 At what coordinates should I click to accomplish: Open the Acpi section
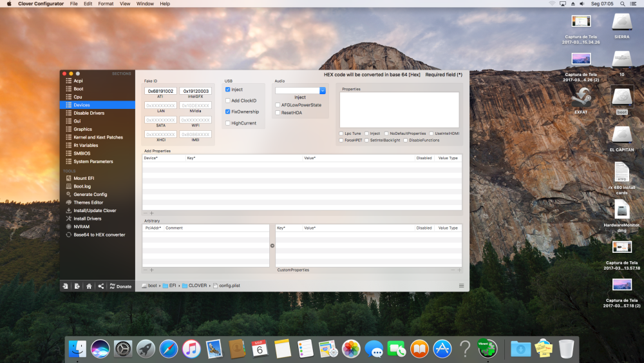coord(78,81)
